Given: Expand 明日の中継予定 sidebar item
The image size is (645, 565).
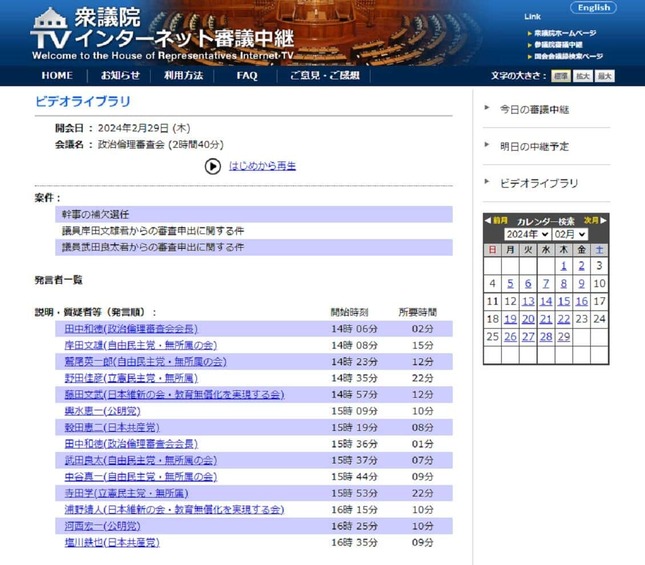Looking at the screenshot, I should pos(534,146).
